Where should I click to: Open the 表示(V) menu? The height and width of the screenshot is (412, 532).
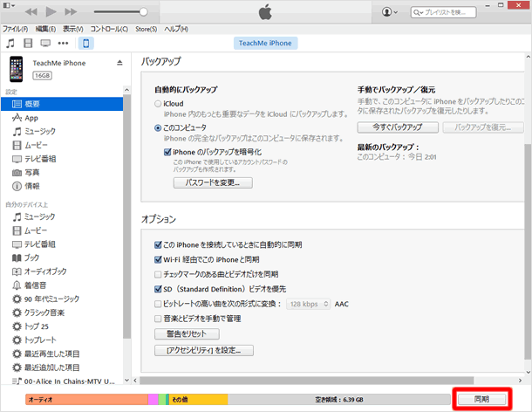[72, 29]
